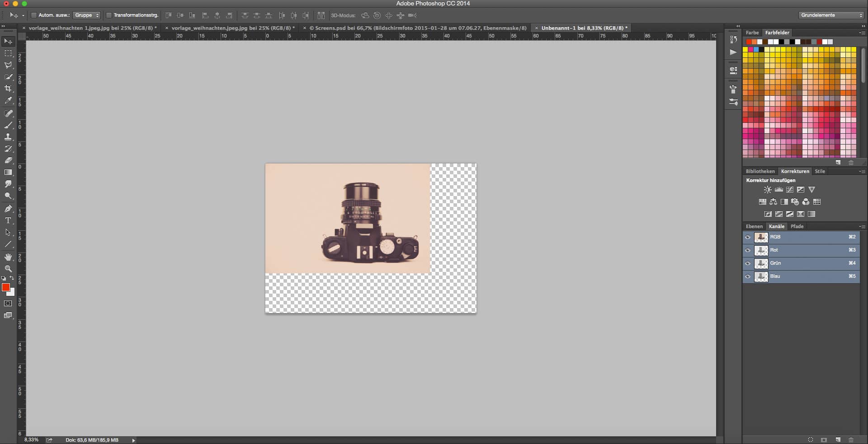This screenshot has width=868, height=444.
Task: Select the Zoom tool
Action: (8, 269)
